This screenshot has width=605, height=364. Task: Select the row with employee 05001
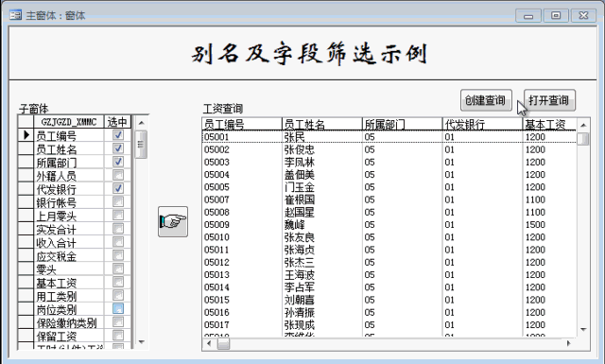(389, 137)
